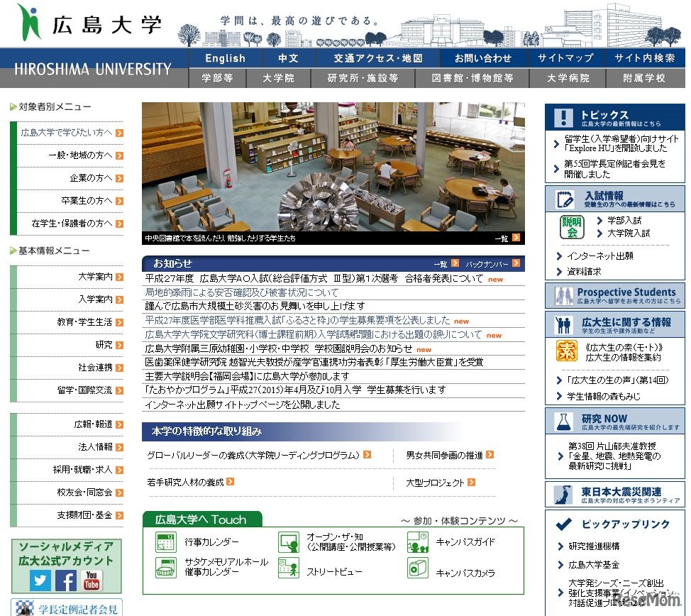Select 研究所・施設等 navigation item
The width and height of the screenshot is (691, 616).
363,78
